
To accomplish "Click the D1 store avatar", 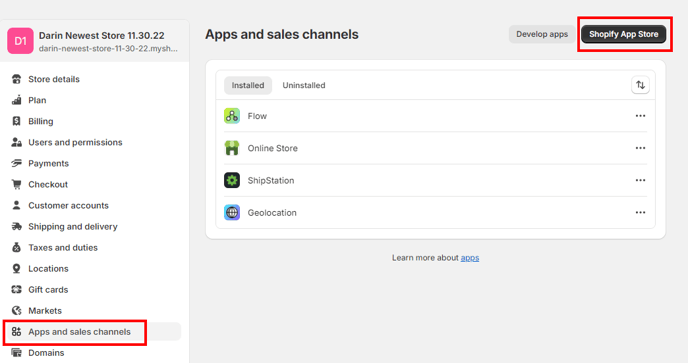I will (x=20, y=41).
